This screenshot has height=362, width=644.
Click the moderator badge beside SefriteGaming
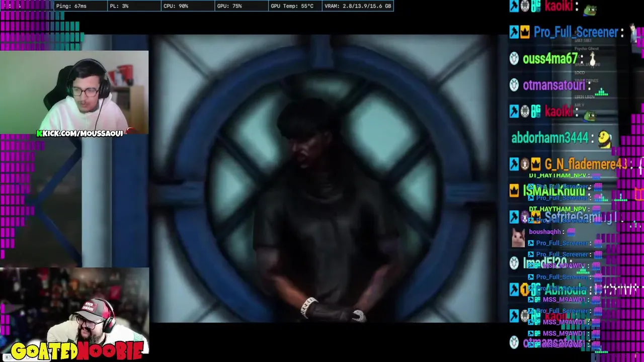click(x=514, y=217)
